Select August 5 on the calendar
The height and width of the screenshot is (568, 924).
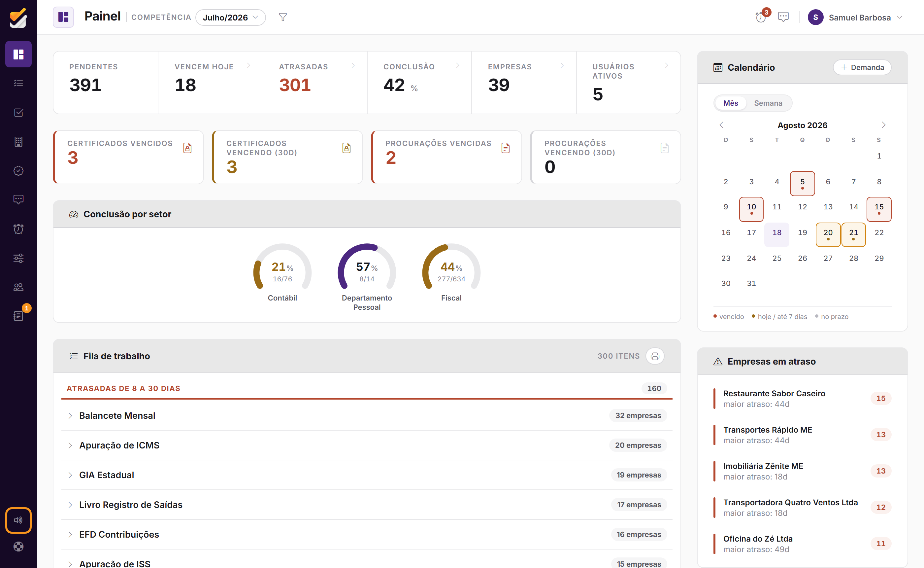pos(802,183)
